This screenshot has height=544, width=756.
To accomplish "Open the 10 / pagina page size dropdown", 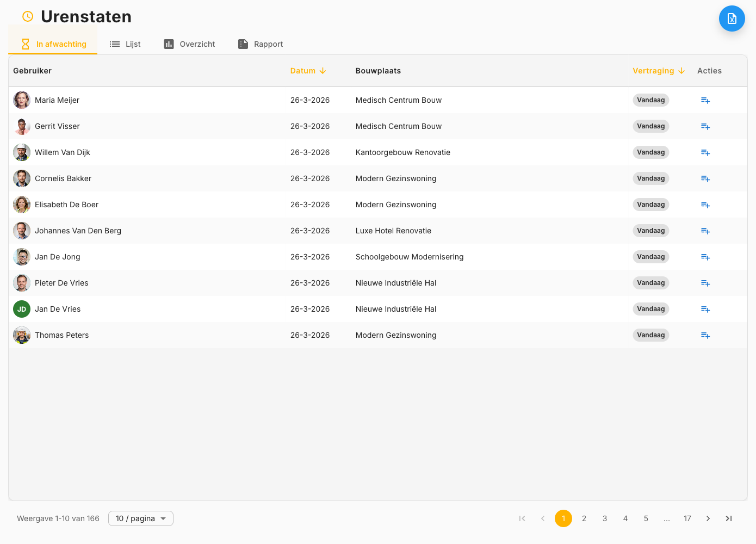I will 140,518.
